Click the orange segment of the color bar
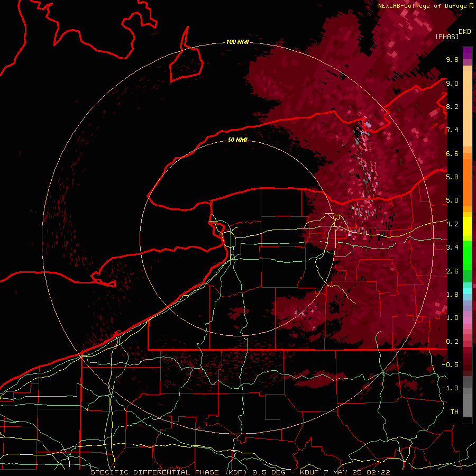Screen dimensions: 476x476 pyautogui.click(x=467, y=182)
